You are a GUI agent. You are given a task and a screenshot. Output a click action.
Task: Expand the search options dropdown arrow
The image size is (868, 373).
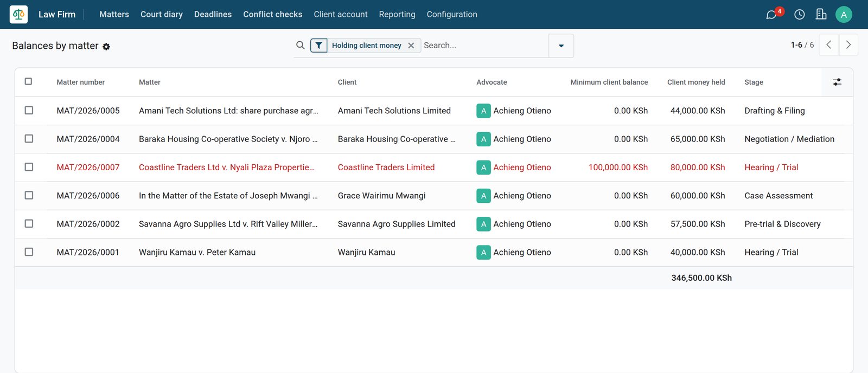(x=561, y=46)
